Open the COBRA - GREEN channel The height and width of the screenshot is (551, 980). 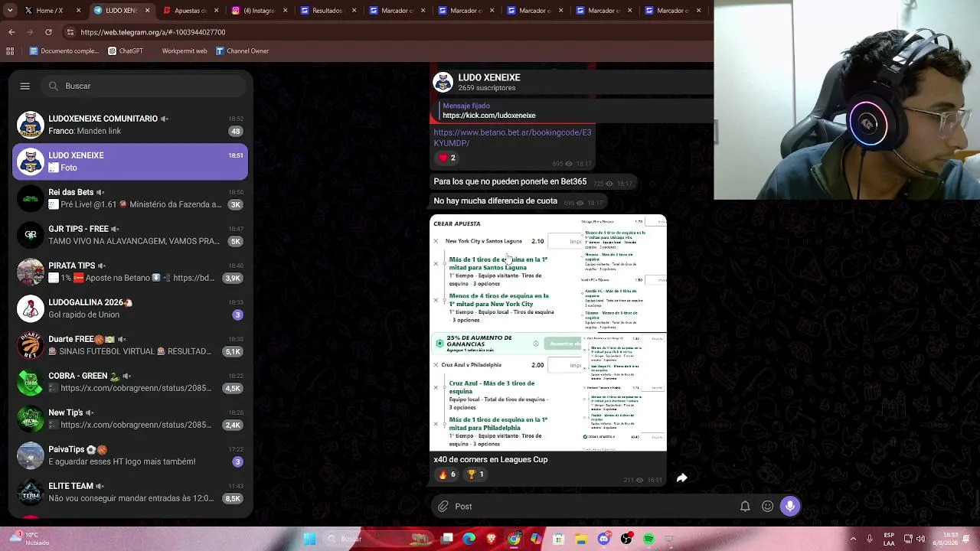tap(130, 382)
